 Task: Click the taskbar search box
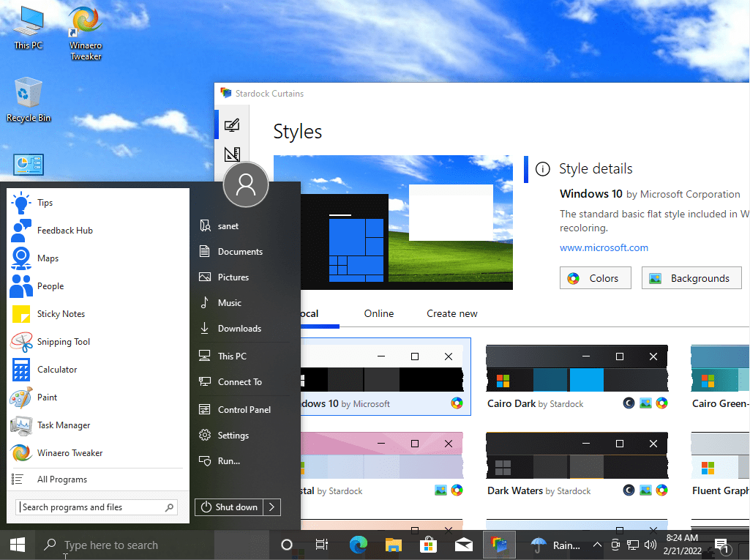tap(124, 545)
